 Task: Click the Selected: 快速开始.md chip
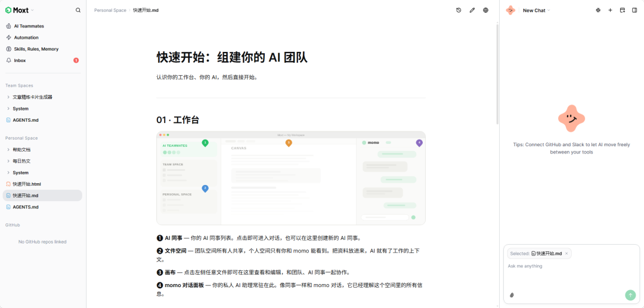(539, 254)
